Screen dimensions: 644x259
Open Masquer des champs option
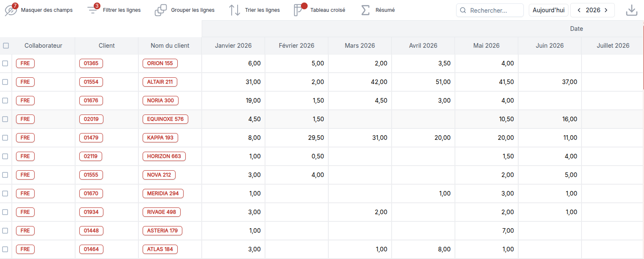(x=47, y=10)
